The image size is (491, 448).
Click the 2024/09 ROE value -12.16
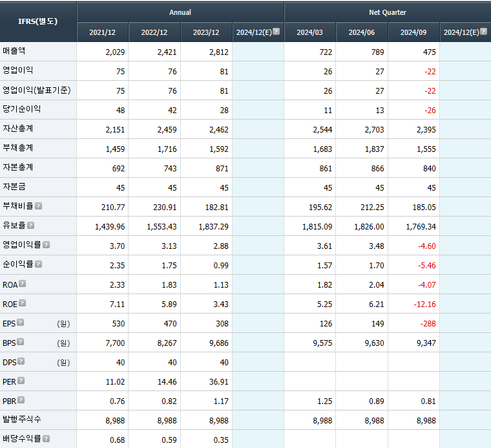(x=424, y=304)
